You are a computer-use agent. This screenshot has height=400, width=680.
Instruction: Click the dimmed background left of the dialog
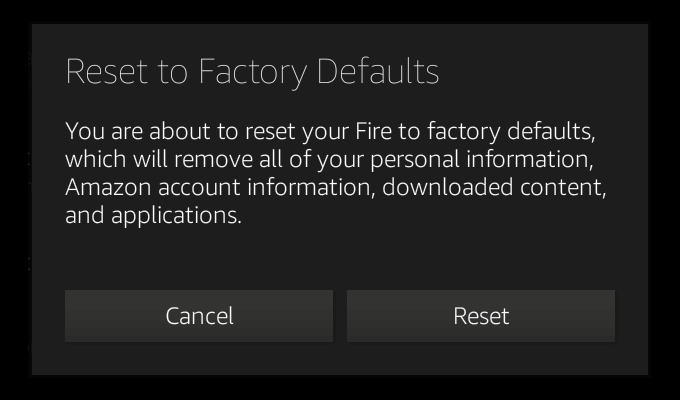15,200
